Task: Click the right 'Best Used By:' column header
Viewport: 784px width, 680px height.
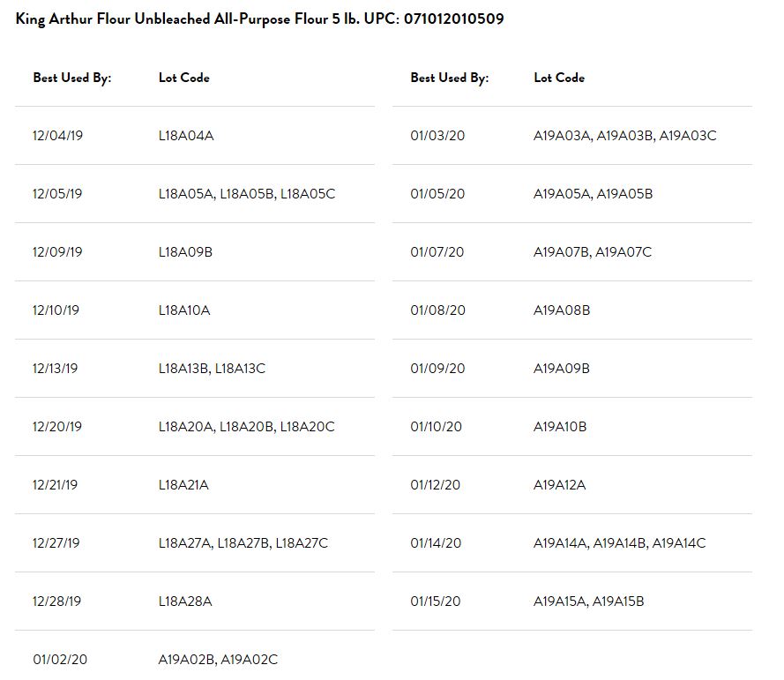Action: click(x=450, y=78)
